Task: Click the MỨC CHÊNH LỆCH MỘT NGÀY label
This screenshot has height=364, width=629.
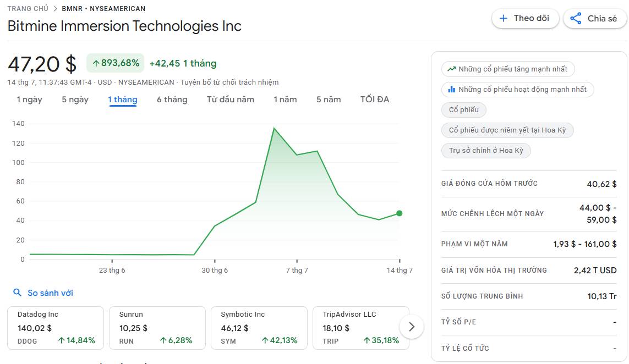Action: point(493,214)
